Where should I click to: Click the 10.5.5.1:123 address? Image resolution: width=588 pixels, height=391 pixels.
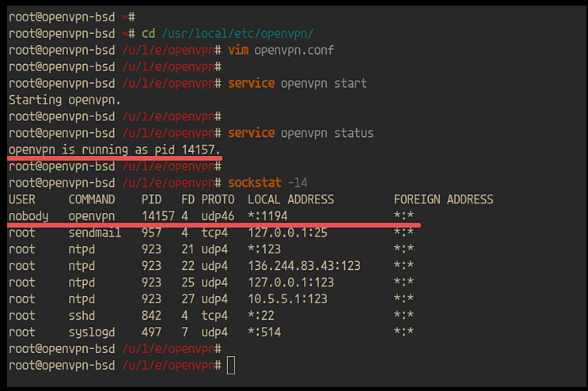click(287, 299)
